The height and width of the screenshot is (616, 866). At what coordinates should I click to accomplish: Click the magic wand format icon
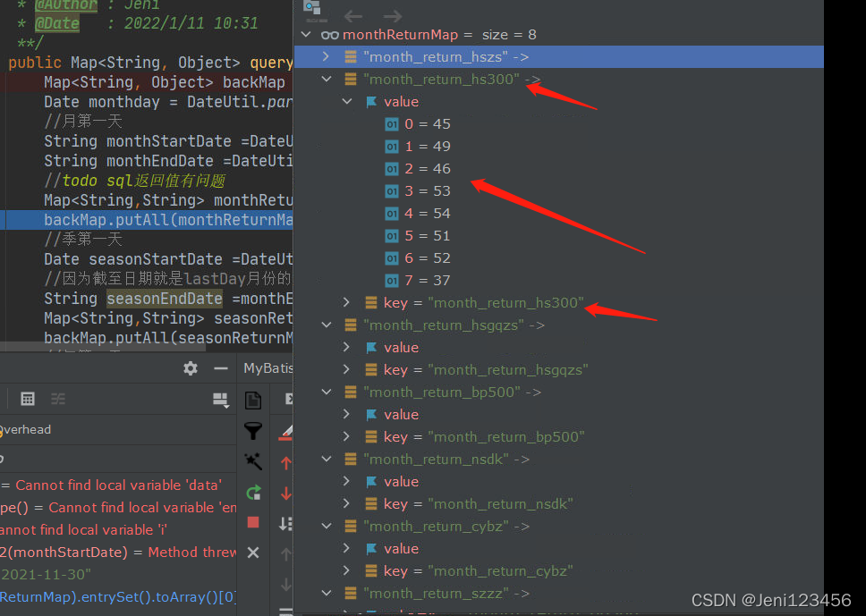[x=253, y=461]
